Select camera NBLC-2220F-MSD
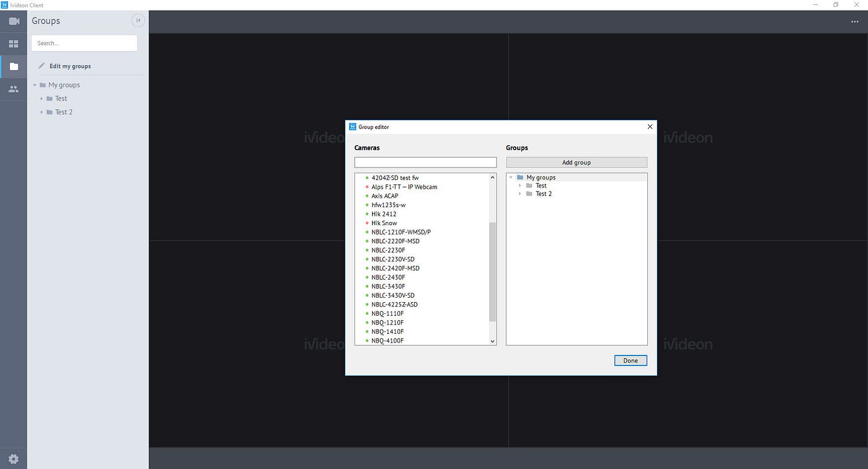Viewport: 868px width, 469px height. coord(396,241)
